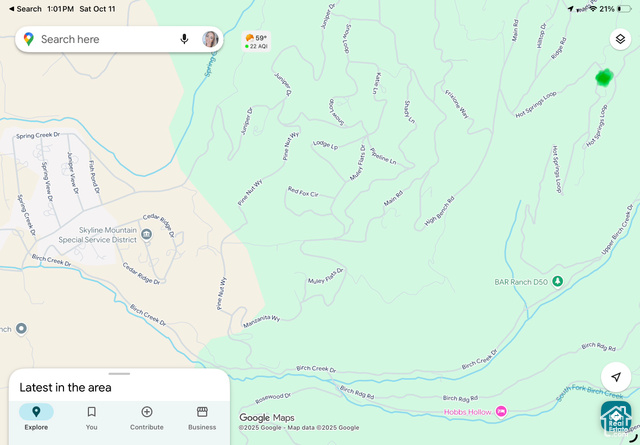
Task: Tap the gray location pin at left edge
Action: coord(21,328)
